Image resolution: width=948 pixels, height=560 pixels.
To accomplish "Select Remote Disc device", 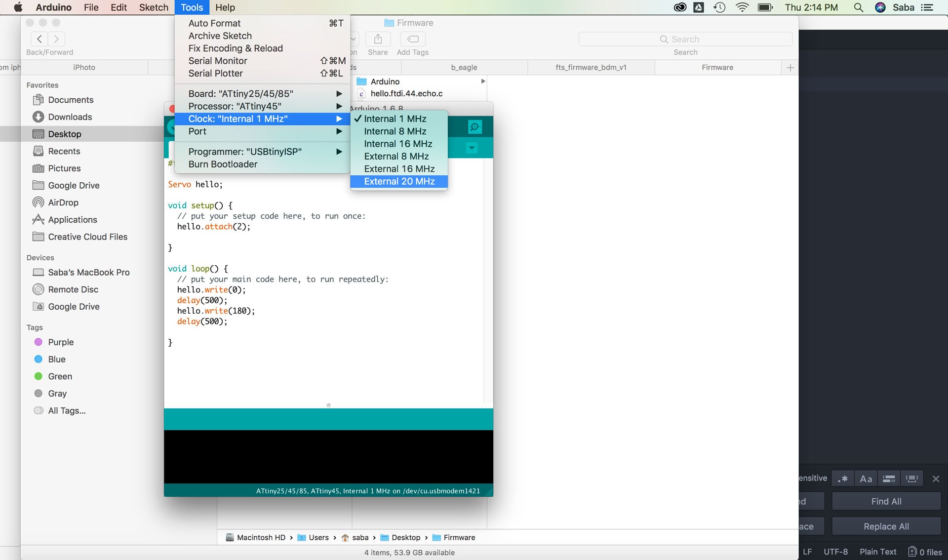I will pyautogui.click(x=73, y=289).
